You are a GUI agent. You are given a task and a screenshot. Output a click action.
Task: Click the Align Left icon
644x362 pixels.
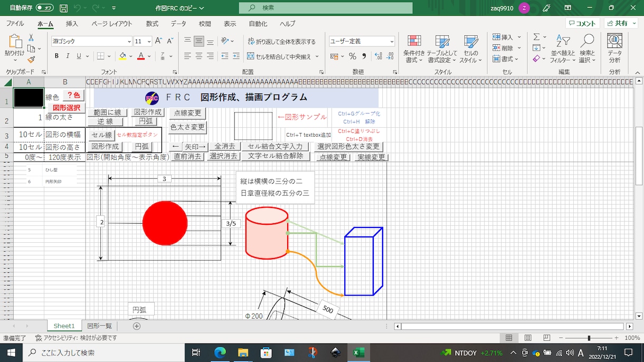click(187, 56)
